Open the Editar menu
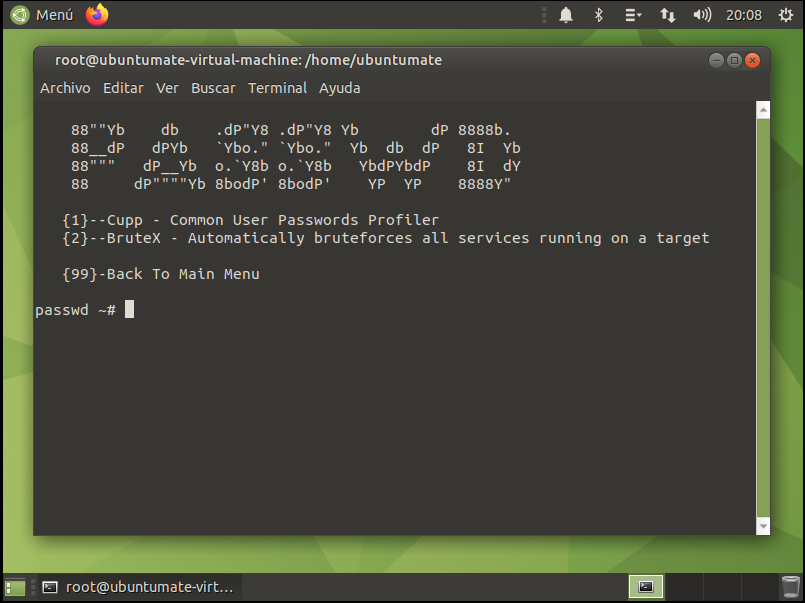The width and height of the screenshot is (805, 603). click(123, 88)
